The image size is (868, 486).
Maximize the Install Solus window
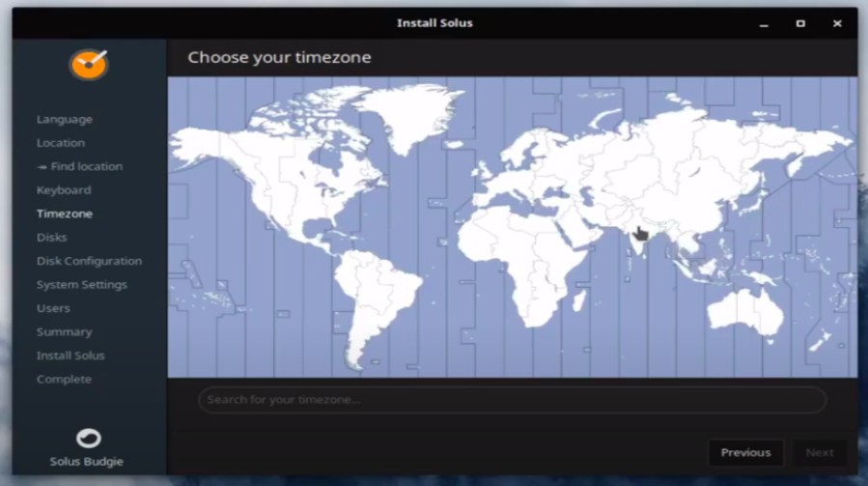(800, 23)
